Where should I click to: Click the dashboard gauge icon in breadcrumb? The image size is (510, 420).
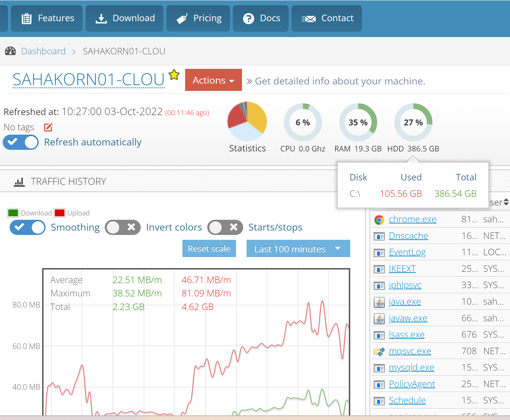pyautogui.click(x=10, y=51)
